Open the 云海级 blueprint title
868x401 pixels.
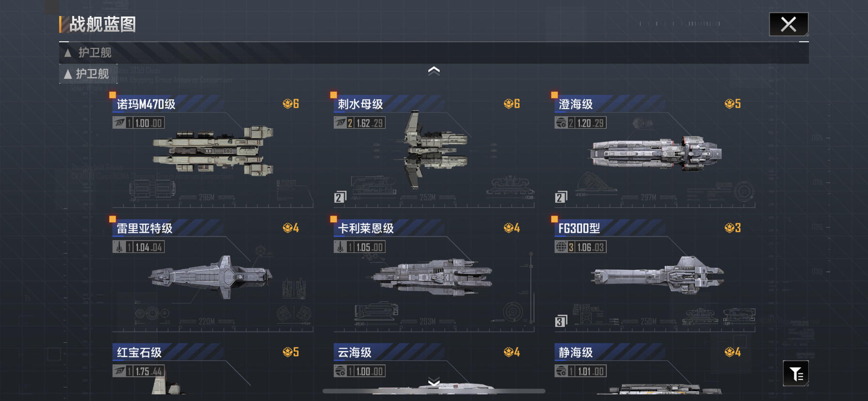point(355,352)
